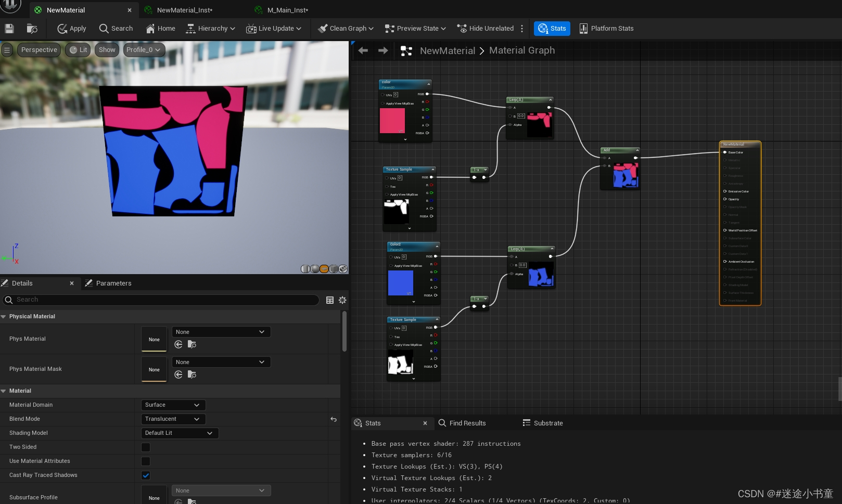
Task: Go back with the left arrow
Action: (x=363, y=50)
